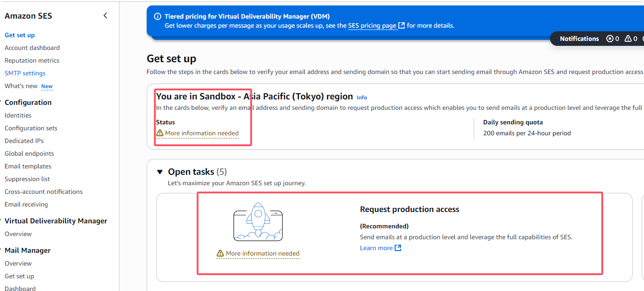Go to Identities under Configuration
This screenshot has width=644, height=291.
click(x=18, y=115)
